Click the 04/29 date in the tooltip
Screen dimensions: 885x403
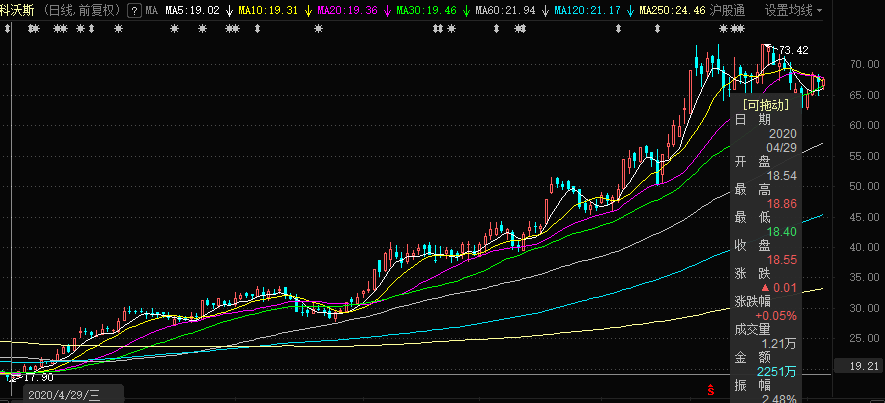(782, 148)
